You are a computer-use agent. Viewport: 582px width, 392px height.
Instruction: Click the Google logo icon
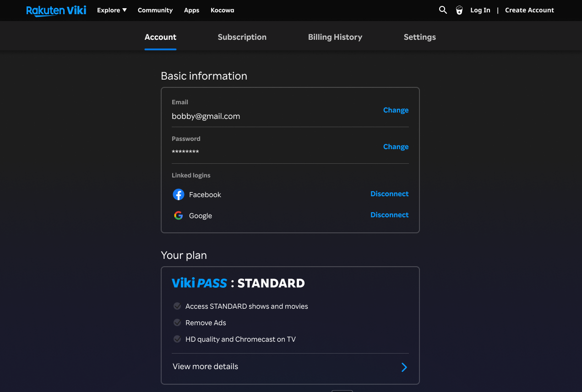(x=178, y=215)
